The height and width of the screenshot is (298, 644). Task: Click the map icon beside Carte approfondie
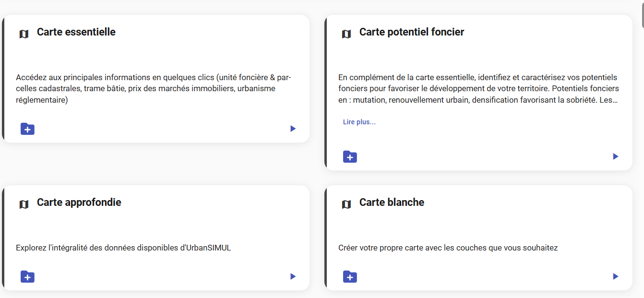pos(24,204)
